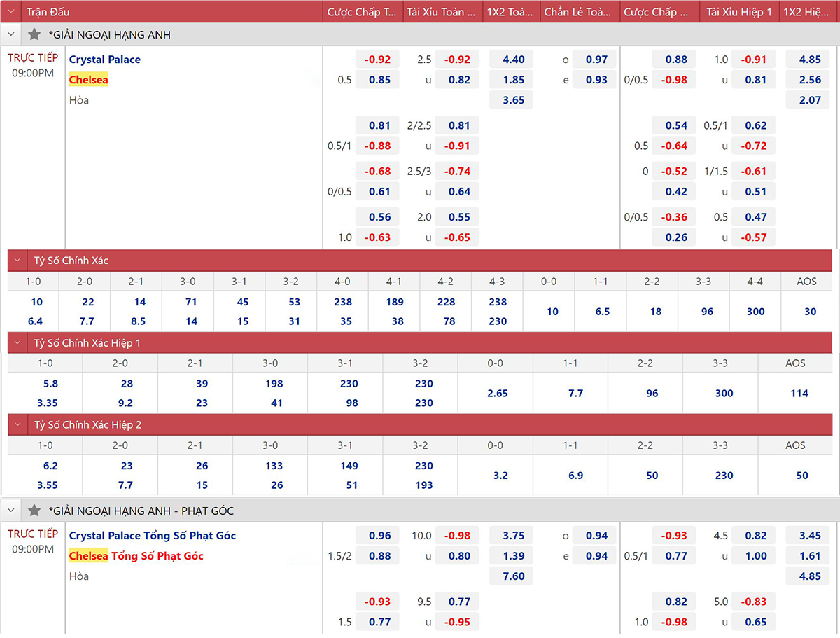The height and width of the screenshot is (638, 840).
Task: Click the Tài Xỉu Hiệp 1 column header
Action: pos(739,12)
